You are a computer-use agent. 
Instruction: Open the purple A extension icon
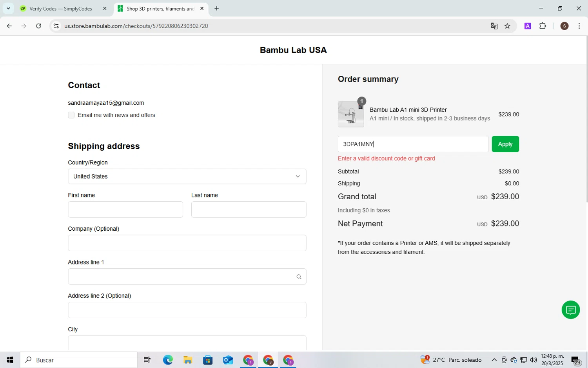coord(528,26)
